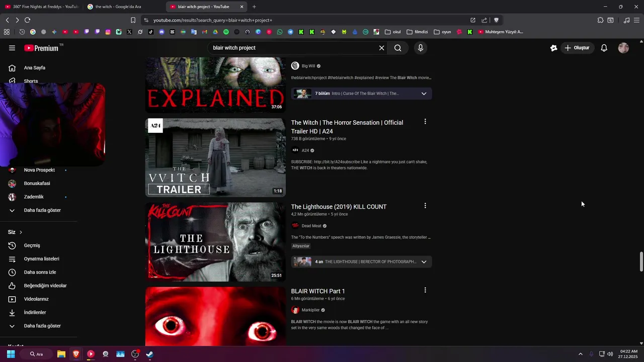
Task: Open options menu for The Witch trailer
Action: point(425,122)
